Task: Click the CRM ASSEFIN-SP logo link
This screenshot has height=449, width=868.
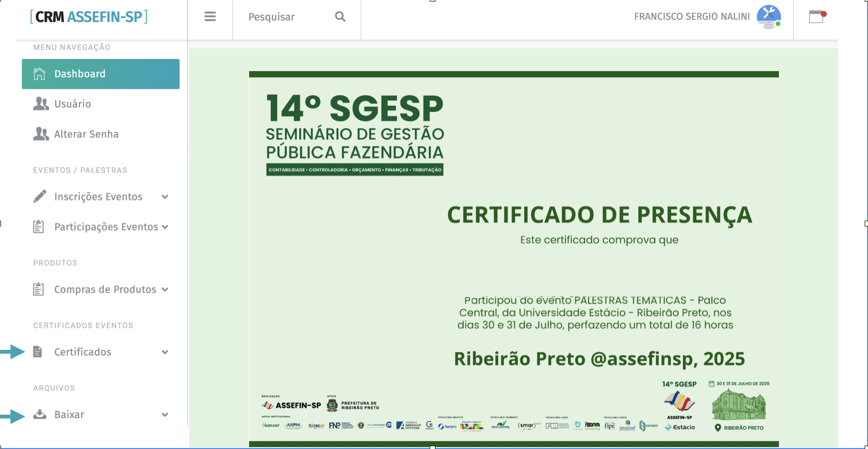Action: point(89,17)
